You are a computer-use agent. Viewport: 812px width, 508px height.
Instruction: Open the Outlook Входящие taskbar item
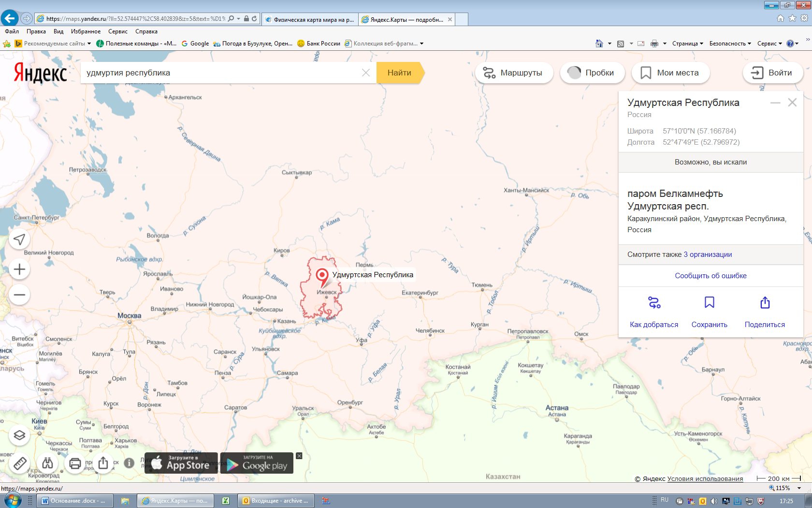tap(275, 501)
